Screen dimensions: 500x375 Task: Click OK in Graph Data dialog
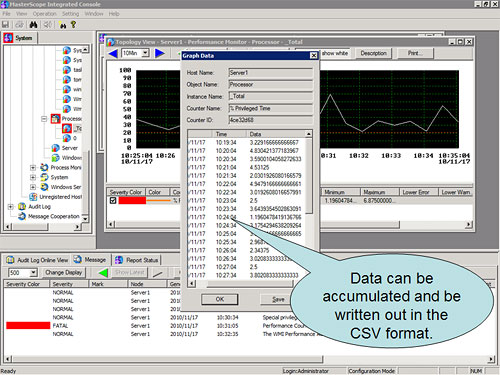pos(220,299)
